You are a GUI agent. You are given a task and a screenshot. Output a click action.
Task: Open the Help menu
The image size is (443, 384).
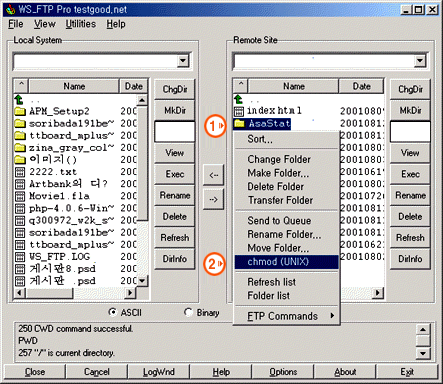(x=116, y=24)
